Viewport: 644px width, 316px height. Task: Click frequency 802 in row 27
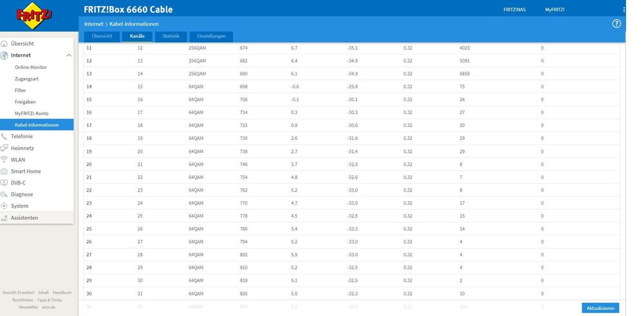coord(244,255)
